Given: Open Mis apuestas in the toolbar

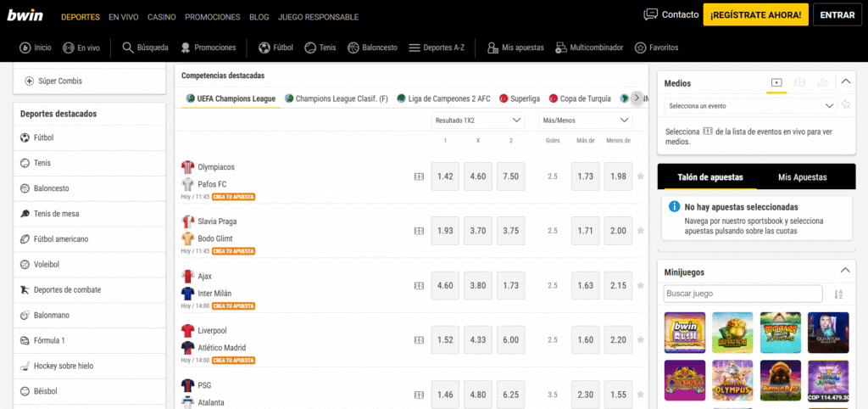Looking at the screenshot, I should tap(515, 48).
